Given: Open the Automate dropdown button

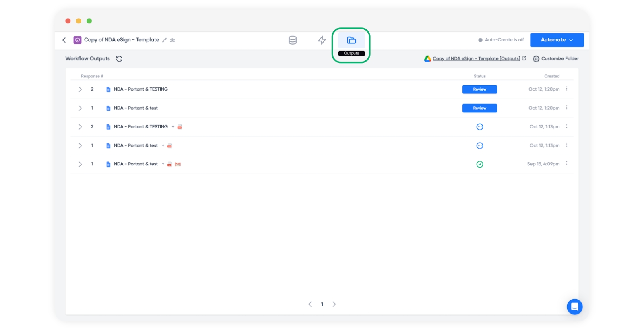Looking at the screenshot, I should (x=557, y=40).
